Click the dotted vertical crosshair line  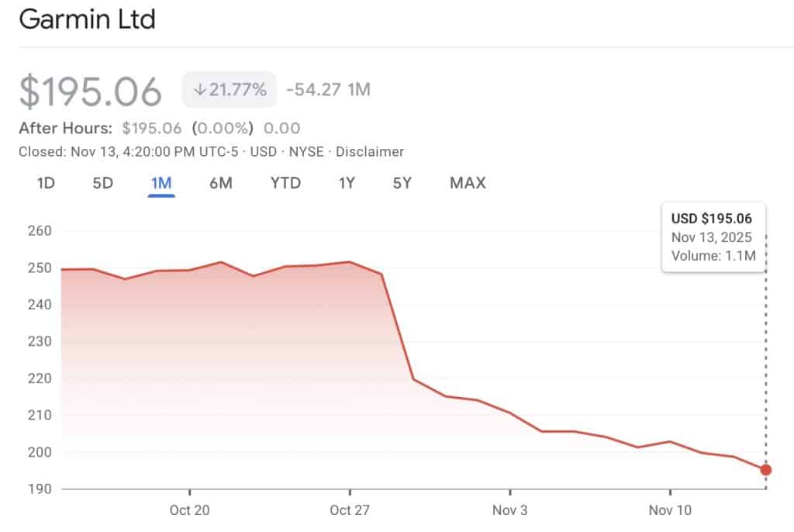[765, 349]
